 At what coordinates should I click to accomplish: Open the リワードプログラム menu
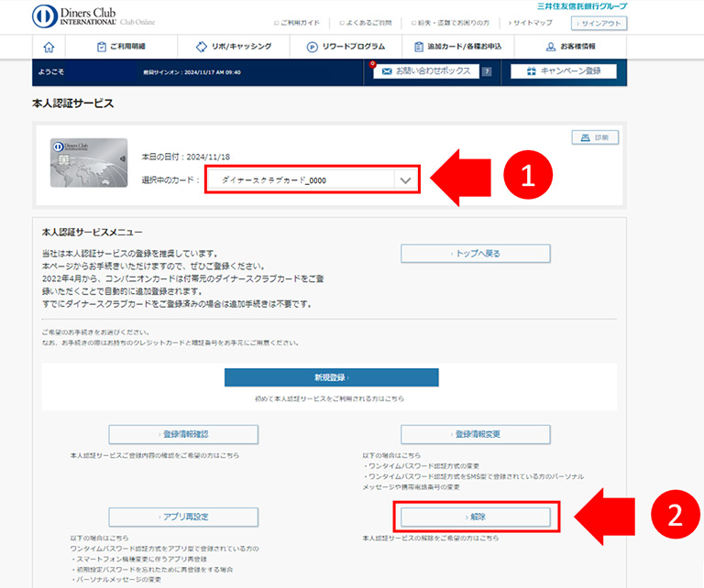pos(346,46)
